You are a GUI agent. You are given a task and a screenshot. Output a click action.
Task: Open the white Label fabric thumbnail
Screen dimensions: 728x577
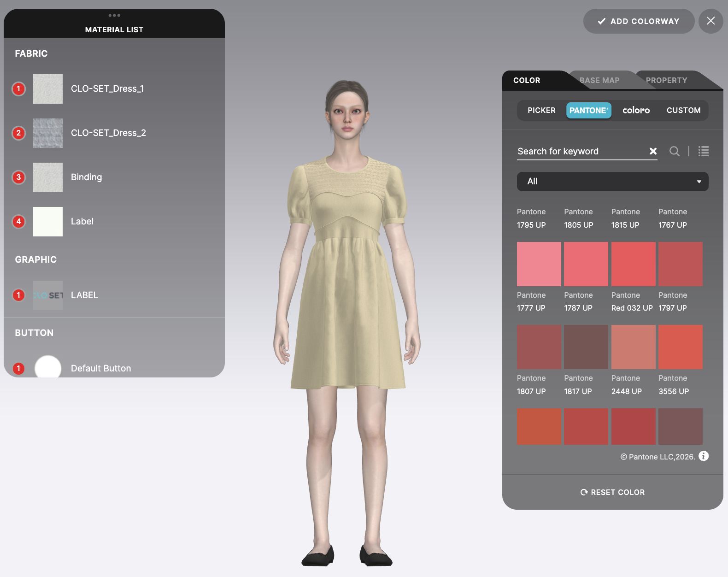[48, 222]
